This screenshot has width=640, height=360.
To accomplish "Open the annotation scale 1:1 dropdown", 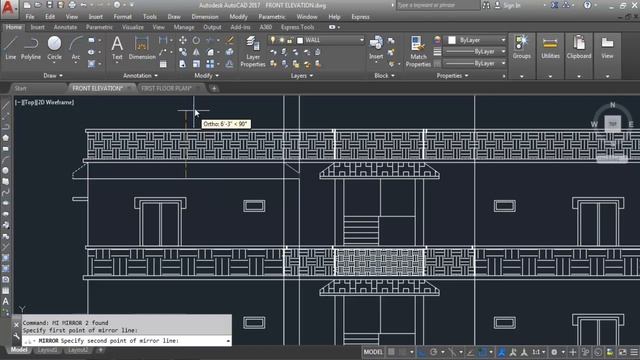I will (539, 352).
